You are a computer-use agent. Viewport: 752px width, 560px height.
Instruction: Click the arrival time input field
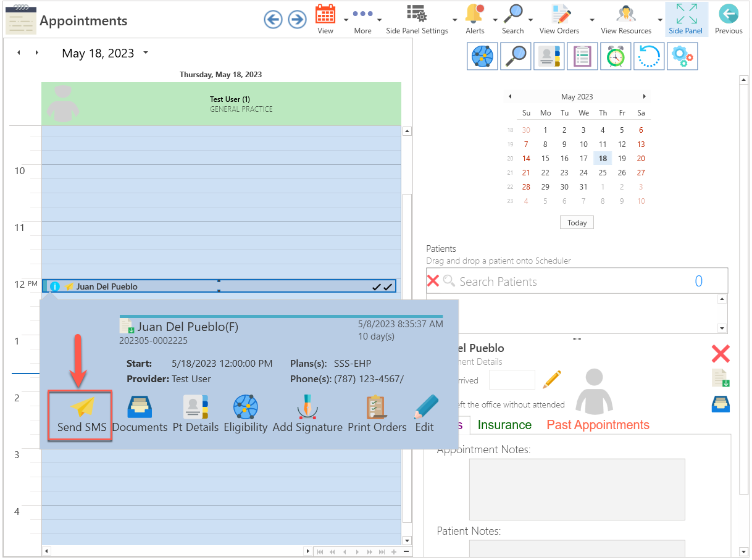click(512, 380)
